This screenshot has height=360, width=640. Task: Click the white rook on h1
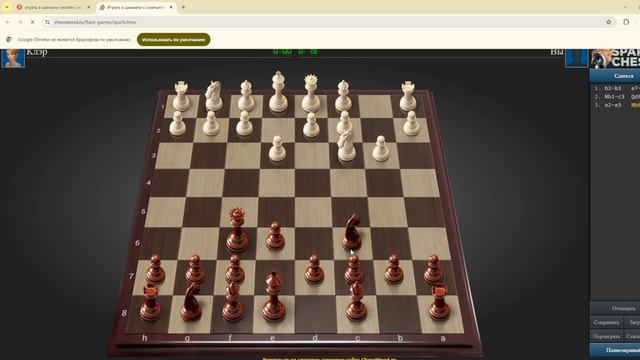181,96
